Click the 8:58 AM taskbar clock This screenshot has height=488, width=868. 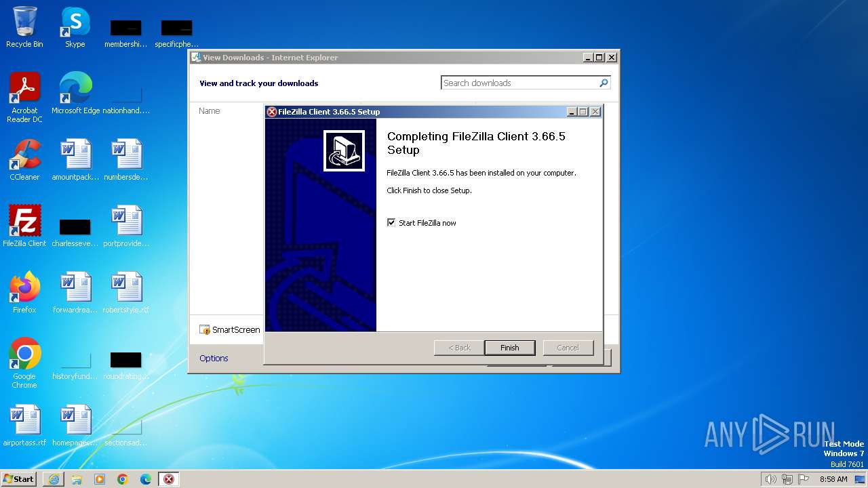(833, 479)
